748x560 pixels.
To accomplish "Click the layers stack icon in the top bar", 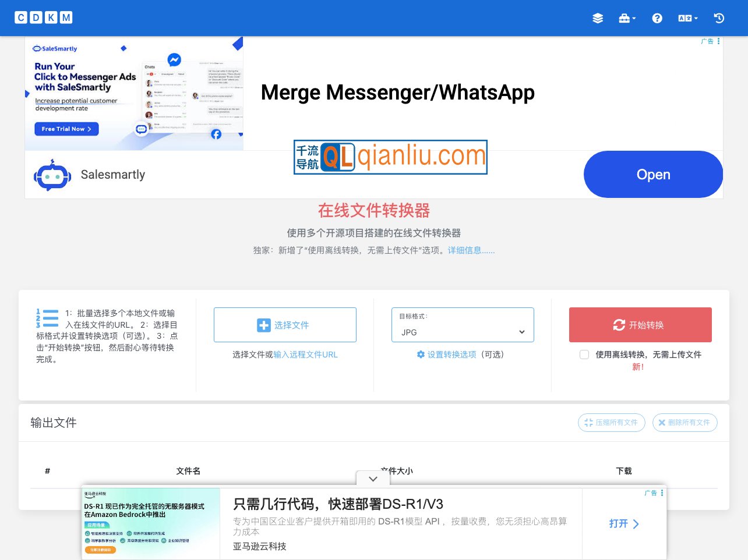I will coord(598,18).
